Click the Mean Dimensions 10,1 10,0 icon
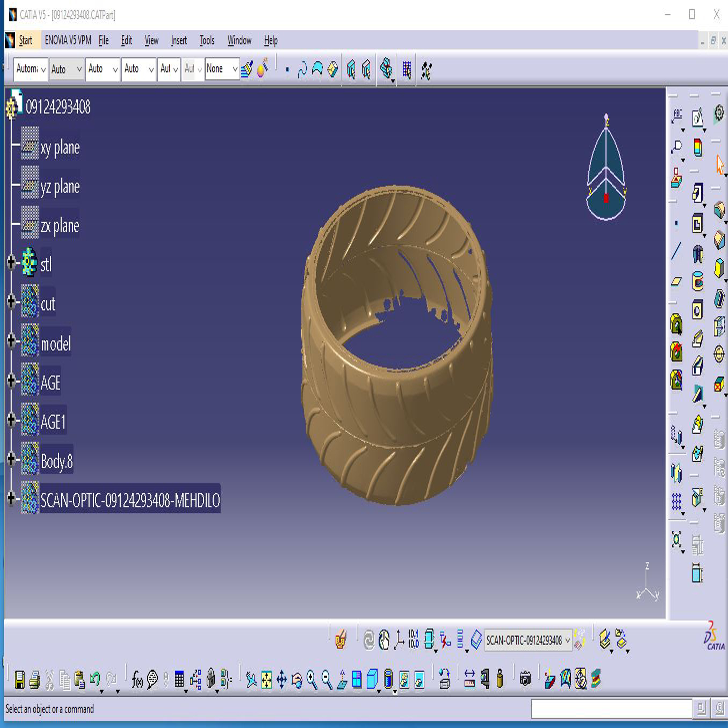The height and width of the screenshot is (728, 728). (413, 640)
